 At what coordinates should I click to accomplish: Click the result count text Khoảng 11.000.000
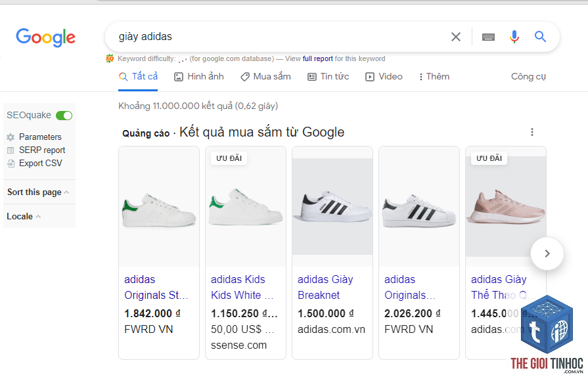tap(198, 106)
